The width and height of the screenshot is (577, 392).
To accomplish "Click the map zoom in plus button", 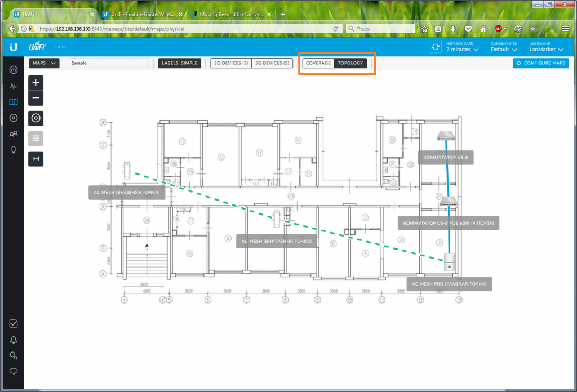I will 36,83.
